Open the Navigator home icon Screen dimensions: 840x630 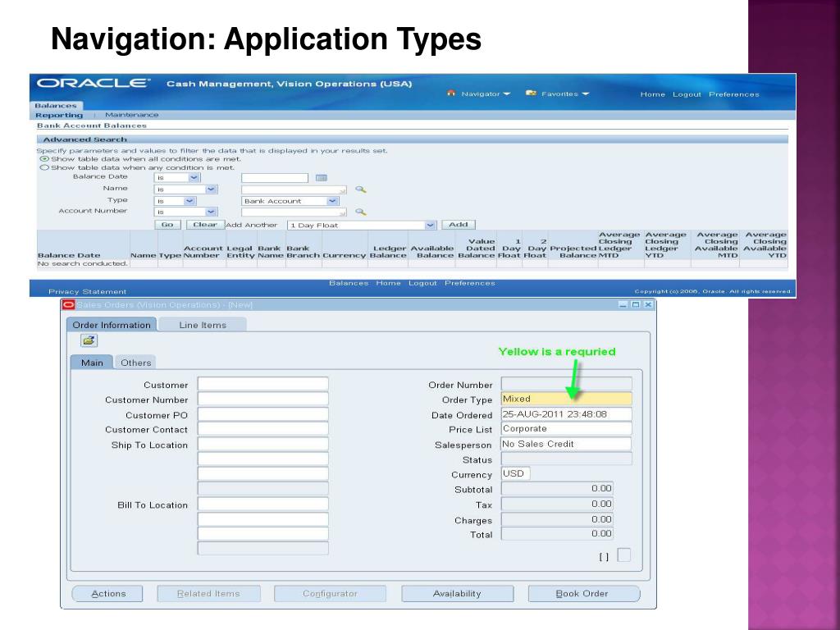(x=451, y=94)
